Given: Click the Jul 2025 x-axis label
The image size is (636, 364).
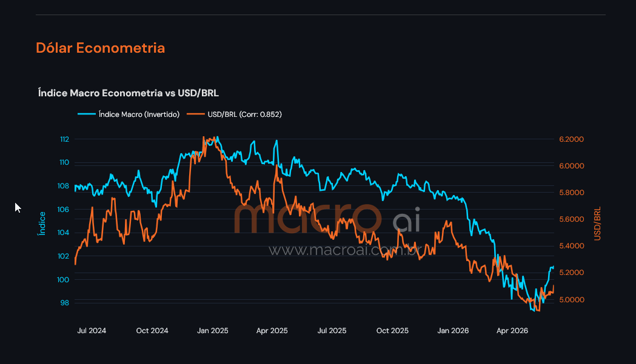Looking at the screenshot, I should tap(332, 331).
